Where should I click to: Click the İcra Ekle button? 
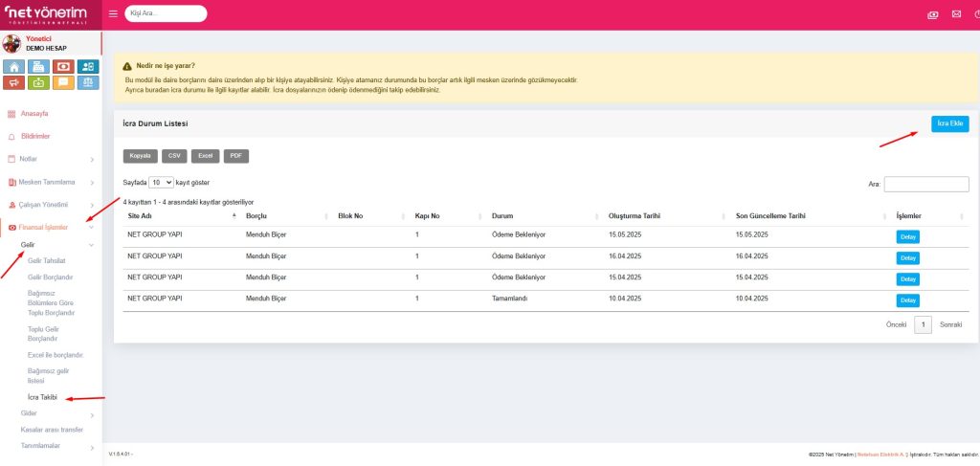(949, 123)
